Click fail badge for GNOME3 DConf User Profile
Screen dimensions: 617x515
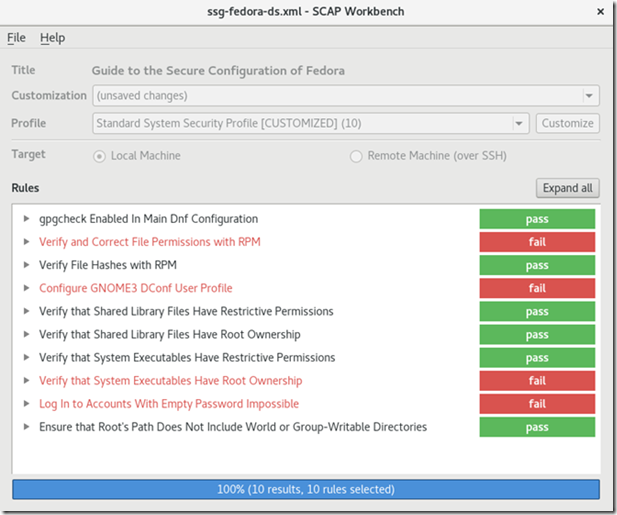(537, 288)
